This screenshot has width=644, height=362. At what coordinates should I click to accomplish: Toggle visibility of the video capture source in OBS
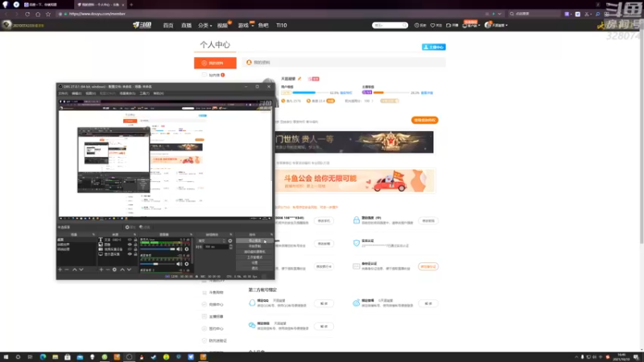click(x=130, y=249)
